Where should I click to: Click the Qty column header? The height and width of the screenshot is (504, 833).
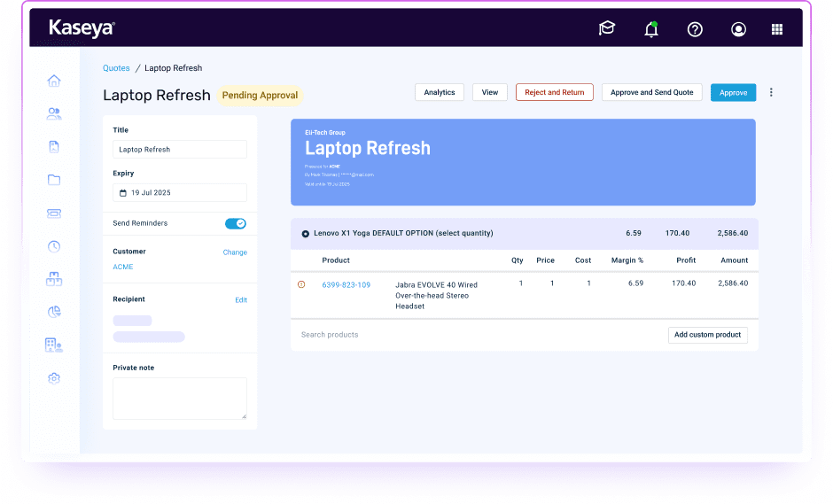click(518, 260)
